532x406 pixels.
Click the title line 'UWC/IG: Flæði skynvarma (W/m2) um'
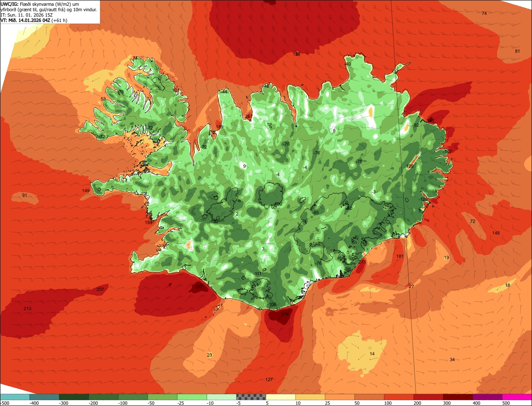click(40, 4)
